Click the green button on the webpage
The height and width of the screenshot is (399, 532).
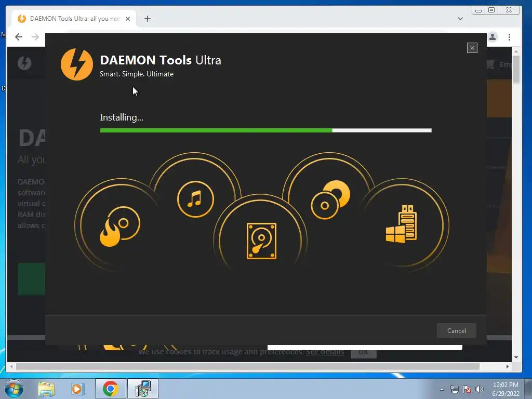click(x=31, y=279)
